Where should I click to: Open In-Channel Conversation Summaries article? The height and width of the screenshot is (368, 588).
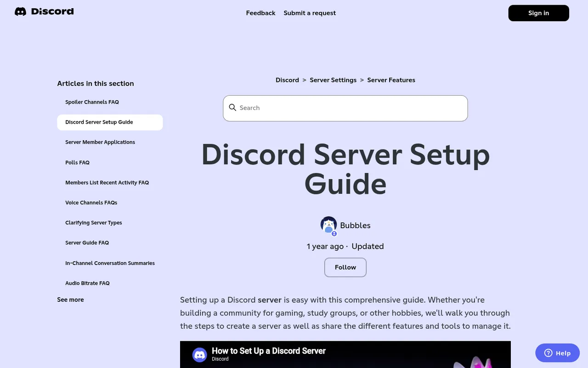[110, 263]
